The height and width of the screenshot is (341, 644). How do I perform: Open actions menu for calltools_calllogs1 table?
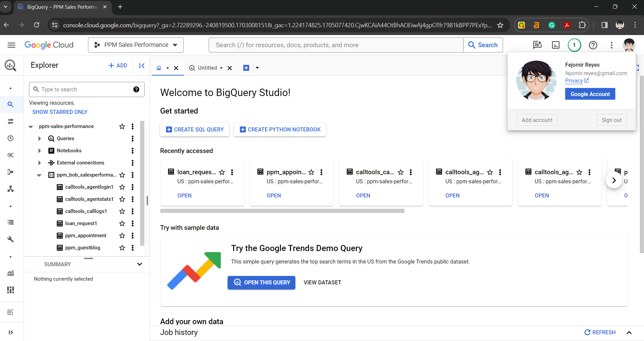tap(133, 211)
